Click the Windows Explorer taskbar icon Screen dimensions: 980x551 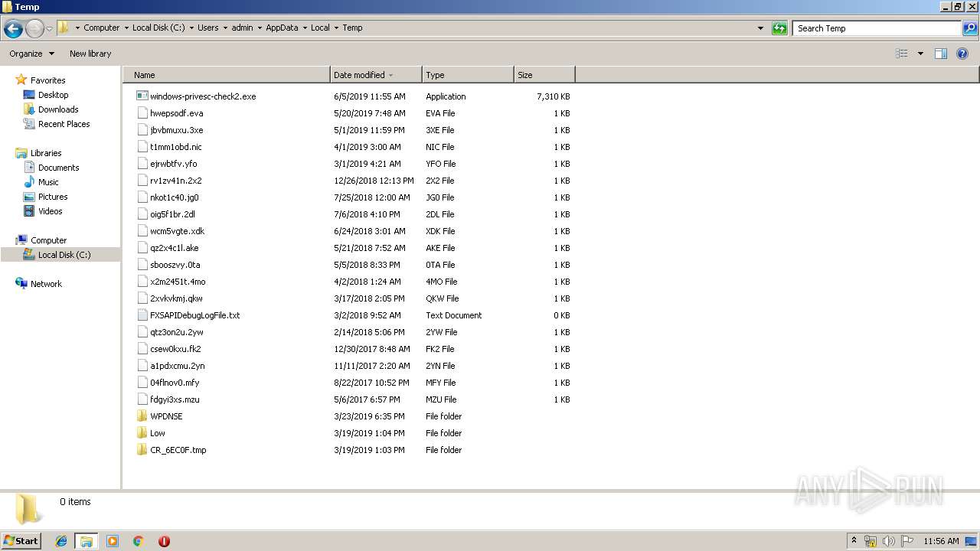[87, 541]
